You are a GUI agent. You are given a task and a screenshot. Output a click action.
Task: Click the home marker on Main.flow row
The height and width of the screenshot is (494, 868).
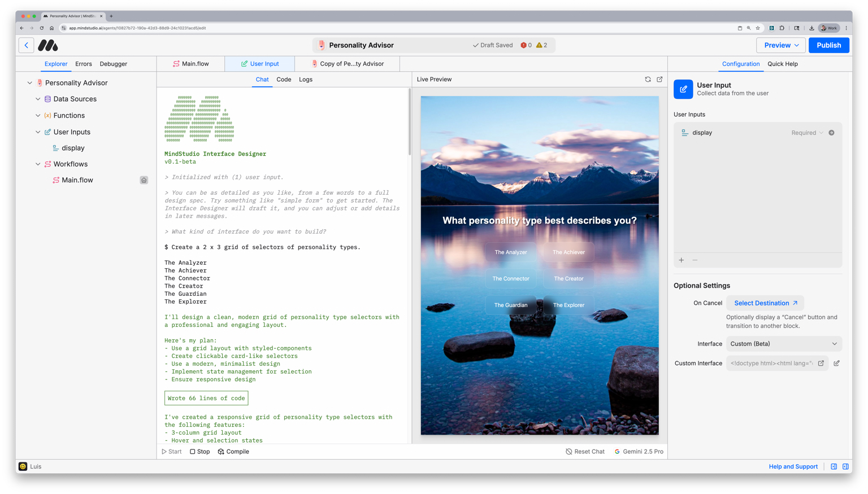pyautogui.click(x=144, y=180)
